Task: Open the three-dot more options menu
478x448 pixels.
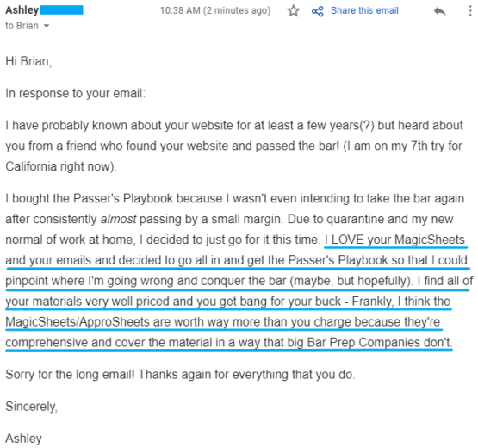Action: tap(469, 11)
